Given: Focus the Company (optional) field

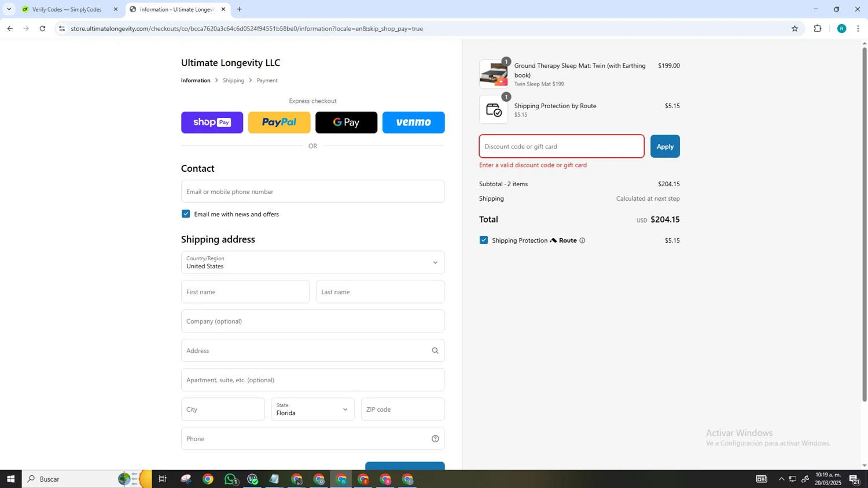Looking at the screenshot, I should pos(313,321).
